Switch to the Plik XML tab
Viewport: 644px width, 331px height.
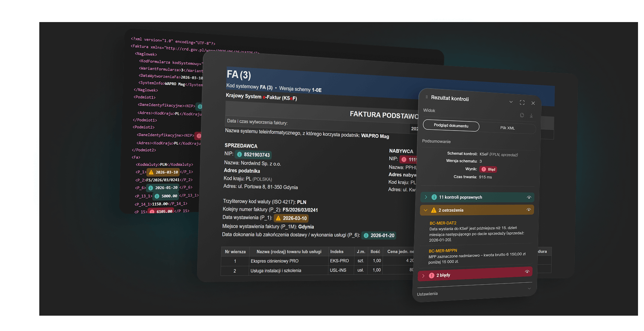click(507, 128)
